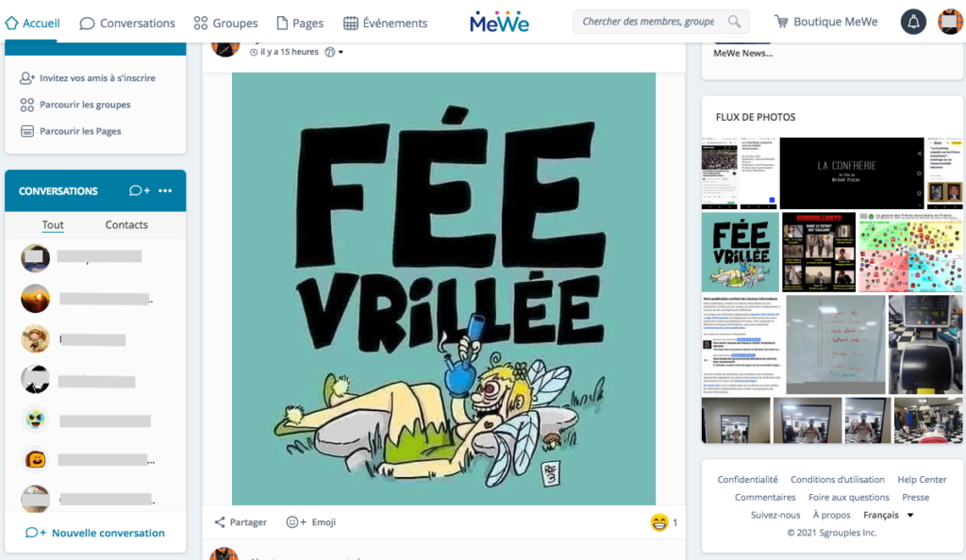
Task: Click the member search input field
Action: pos(648,22)
